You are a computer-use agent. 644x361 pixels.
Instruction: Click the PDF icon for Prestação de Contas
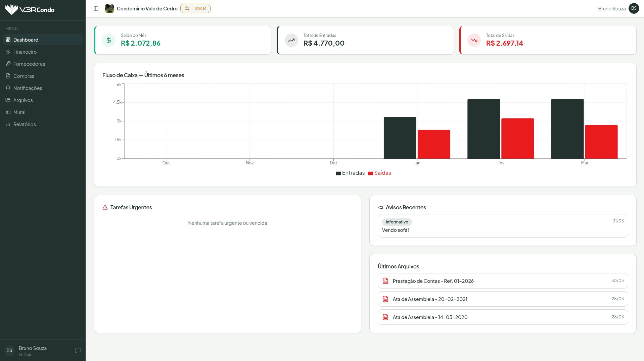coord(385,281)
